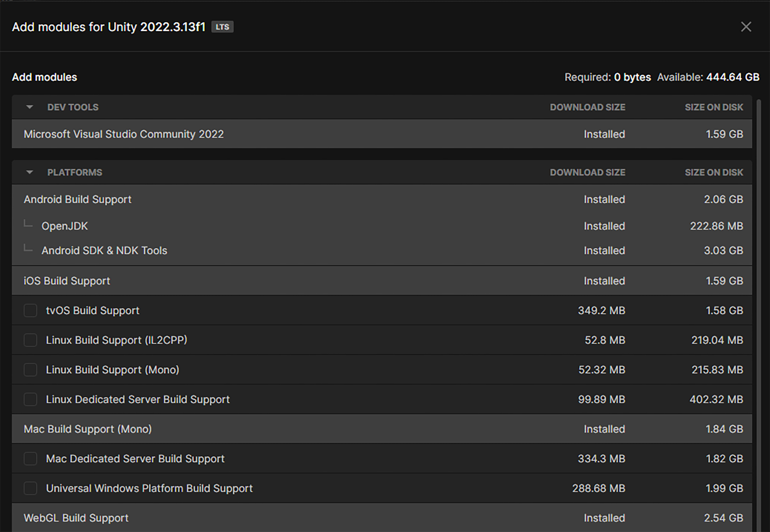Select Linux Dedicated Server Build Support
The image size is (770, 532).
[x=30, y=399]
